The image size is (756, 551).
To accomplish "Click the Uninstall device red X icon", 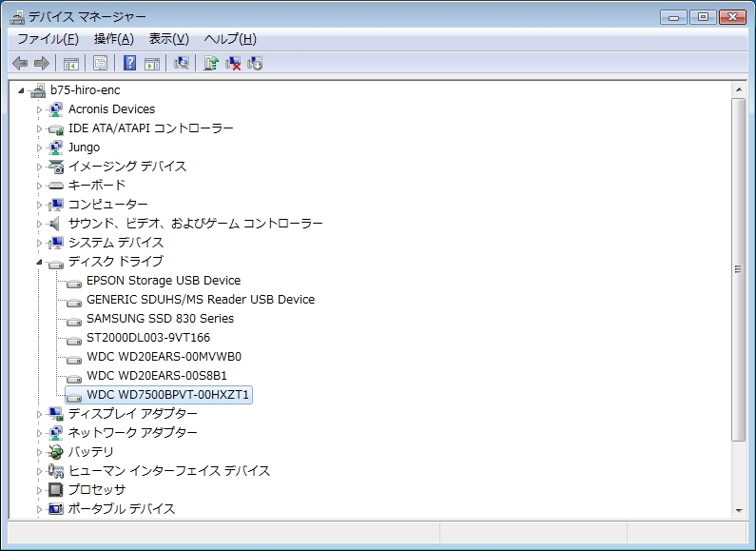I will click(233, 63).
